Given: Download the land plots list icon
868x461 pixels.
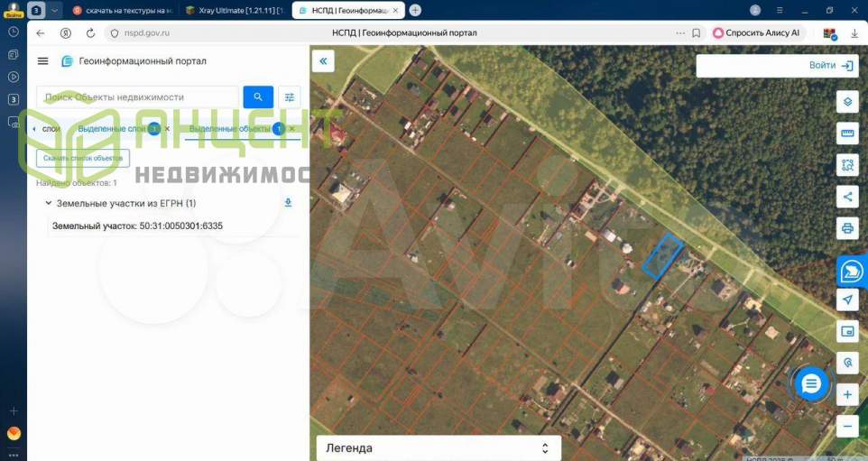Looking at the screenshot, I should 288,203.
